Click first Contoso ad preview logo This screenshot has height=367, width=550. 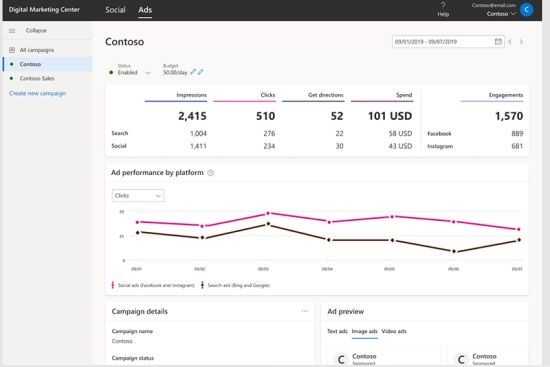(x=341, y=359)
